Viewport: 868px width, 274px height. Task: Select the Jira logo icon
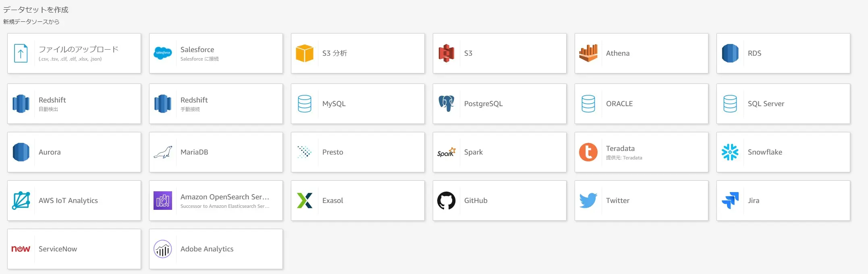pos(730,201)
